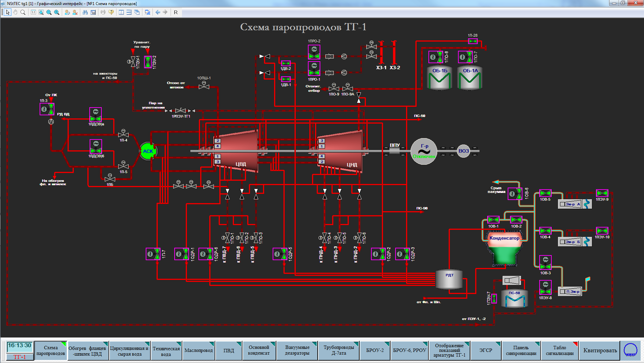644x363 pixels.
Task: Click the green АСК valve symbol
Action: [x=148, y=151]
